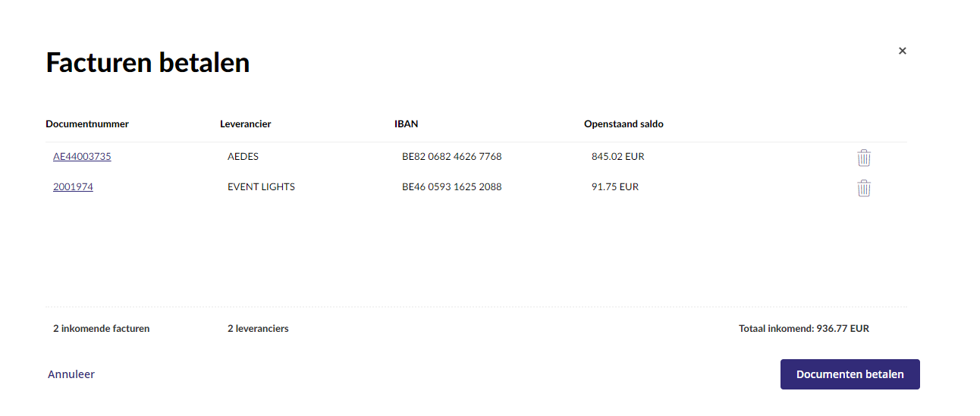
Task: Click the 2 inkomende facturen summary
Action: tap(102, 329)
